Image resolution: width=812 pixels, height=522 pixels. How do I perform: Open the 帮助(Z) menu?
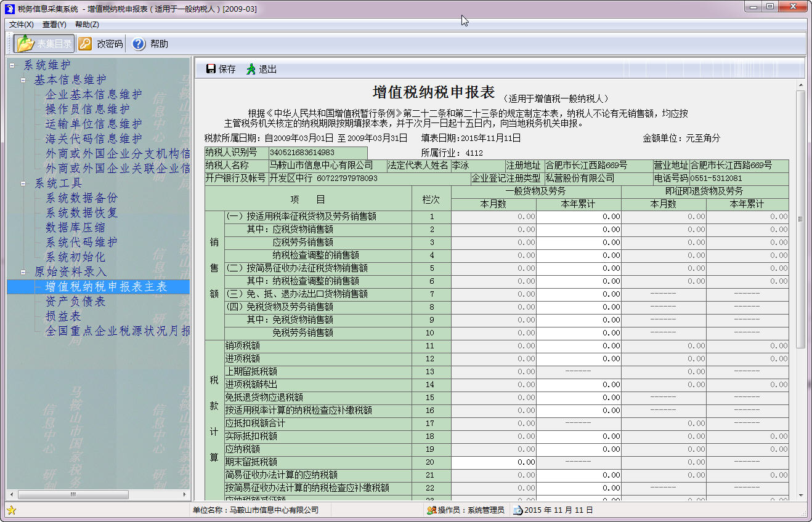(87, 25)
